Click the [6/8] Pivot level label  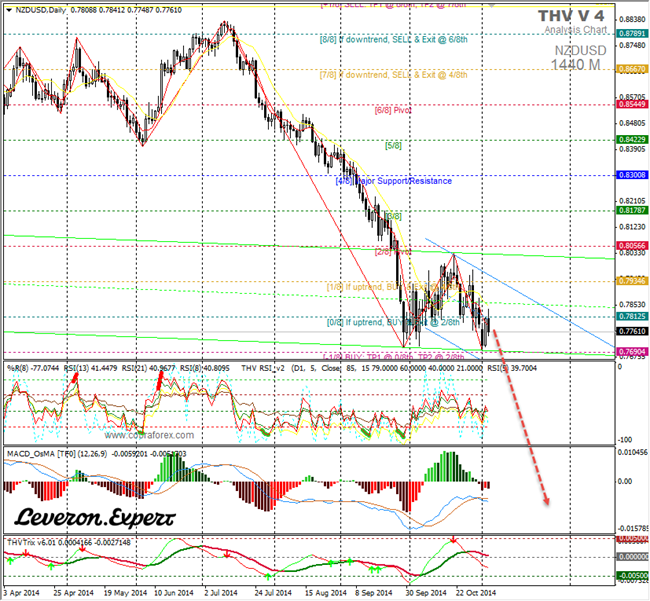pos(394,110)
